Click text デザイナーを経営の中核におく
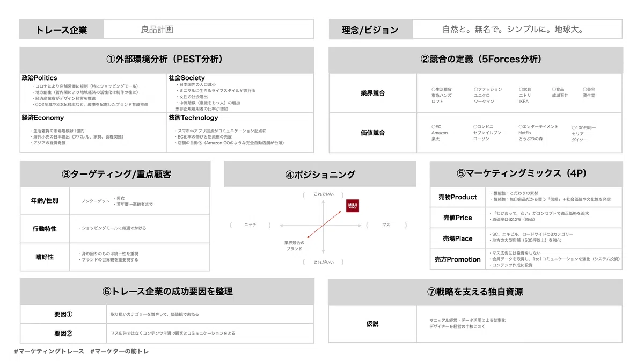Viewport: 644px width, 362px height. tap(457, 327)
